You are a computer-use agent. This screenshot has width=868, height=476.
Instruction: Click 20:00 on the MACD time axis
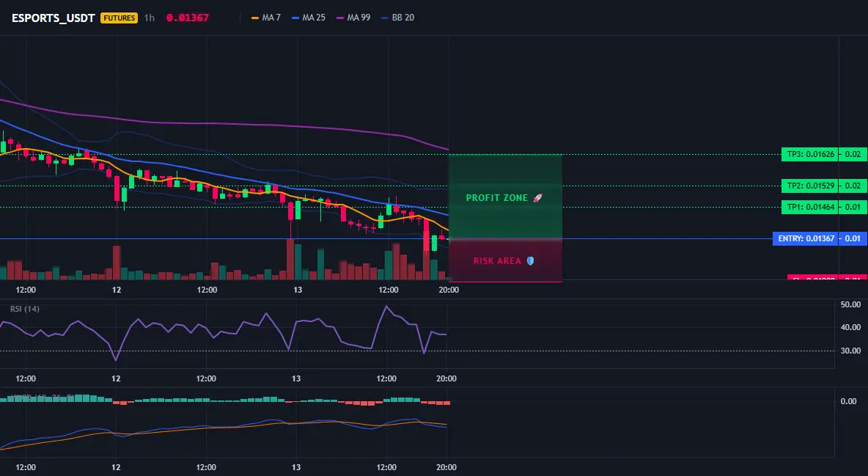pos(446,467)
